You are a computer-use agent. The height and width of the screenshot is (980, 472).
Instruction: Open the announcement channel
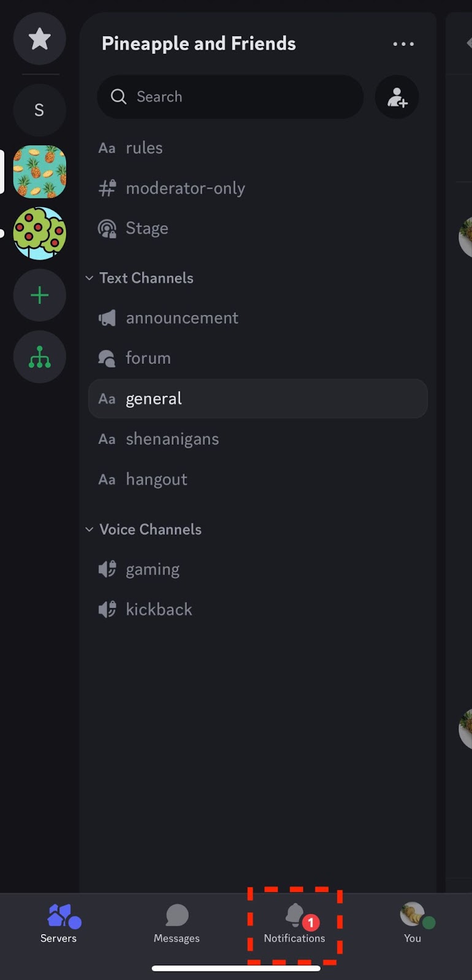(181, 318)
